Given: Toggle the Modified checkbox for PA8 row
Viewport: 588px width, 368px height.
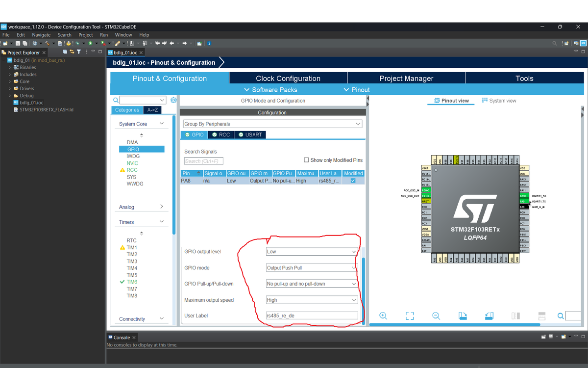Looking at the screenshot, I should [353, 181].
